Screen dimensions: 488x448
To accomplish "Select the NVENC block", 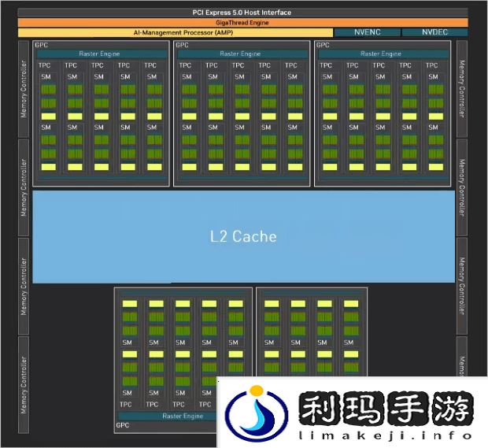I will (368, 32).
